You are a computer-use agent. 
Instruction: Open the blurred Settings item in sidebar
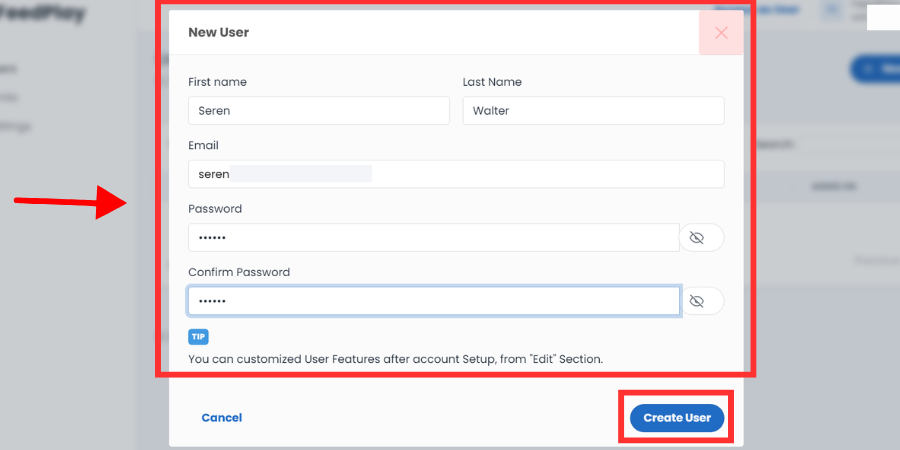[x=15, y=126]
